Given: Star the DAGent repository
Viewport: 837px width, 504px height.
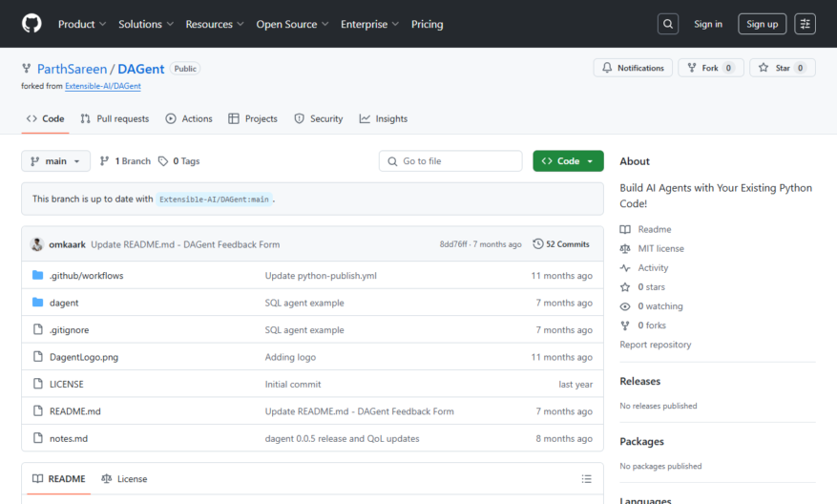Looking at the screenshot, I should [782, 68].
